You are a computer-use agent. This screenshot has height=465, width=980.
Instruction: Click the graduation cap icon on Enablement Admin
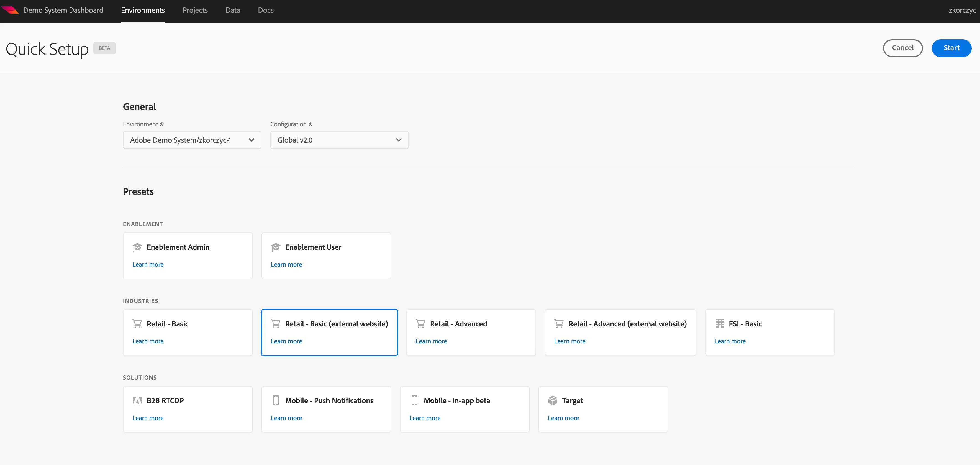point(137,247)
